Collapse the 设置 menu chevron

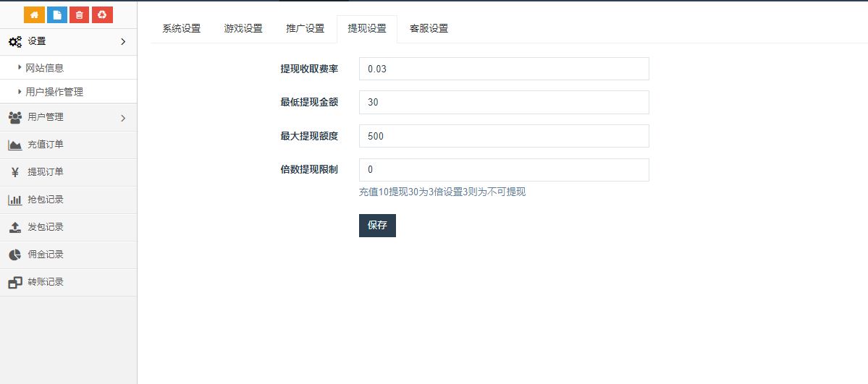[x=124, y=41]
